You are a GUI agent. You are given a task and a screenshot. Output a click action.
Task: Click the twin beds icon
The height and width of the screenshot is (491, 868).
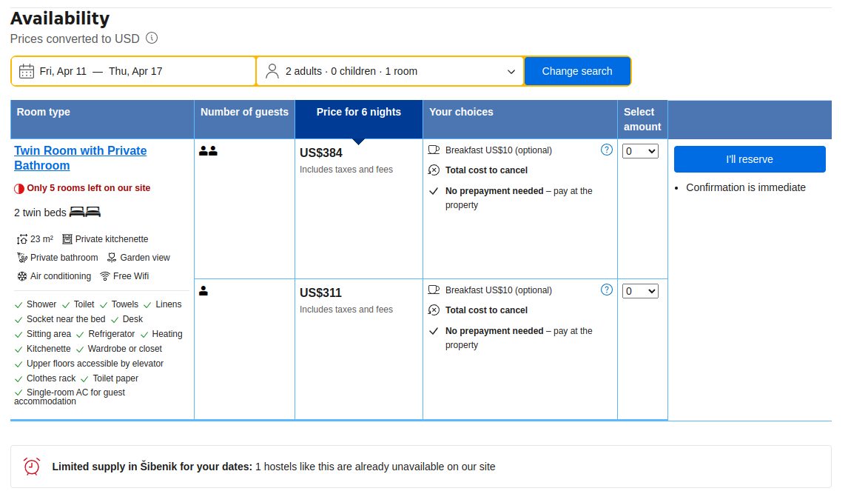point(84,213)
